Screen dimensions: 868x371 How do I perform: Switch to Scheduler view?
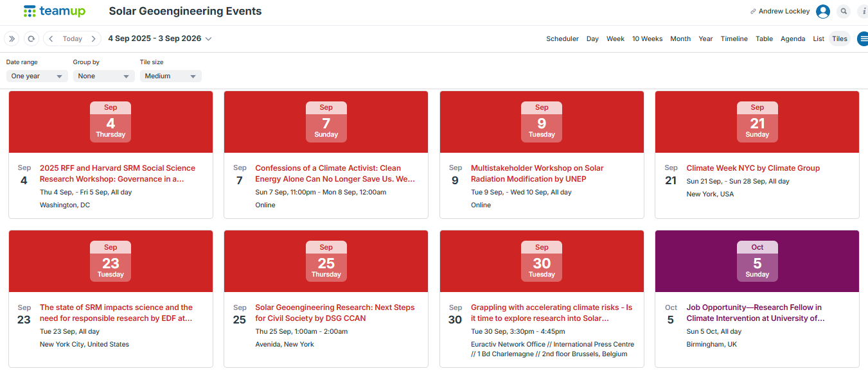pyautogui.click(x=562, y=39)
